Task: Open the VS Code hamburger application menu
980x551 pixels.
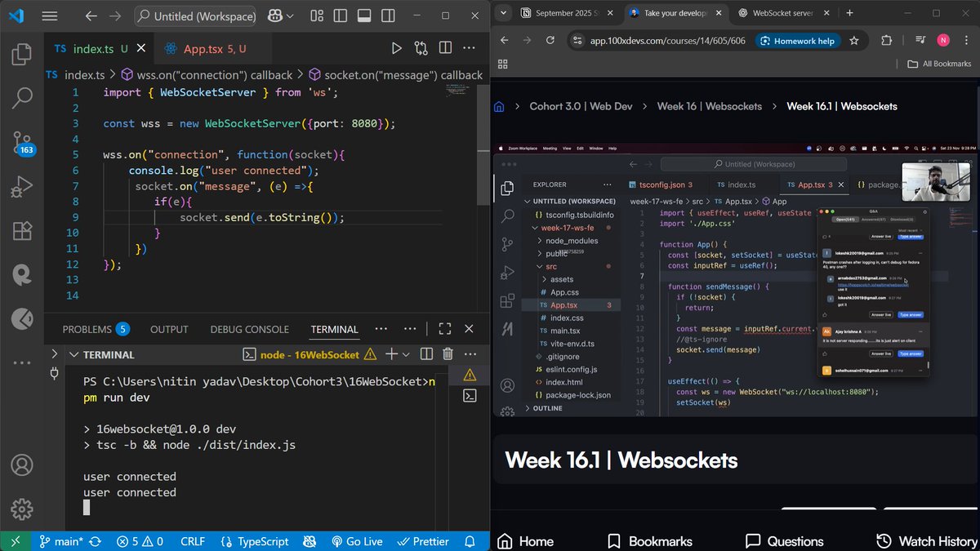Action: click(x=49, y=16)
